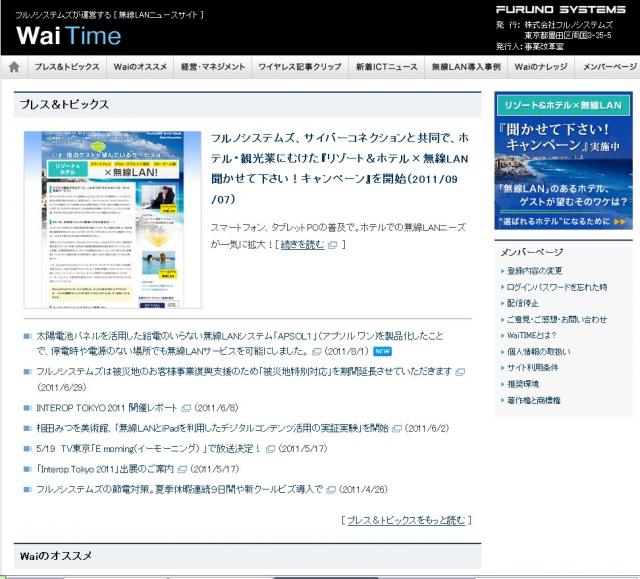This screenshot has height=579, width=640.
Task: Click bullet icon beside INTEROP TOKYO 開催レポート
Action: [28, 408]
